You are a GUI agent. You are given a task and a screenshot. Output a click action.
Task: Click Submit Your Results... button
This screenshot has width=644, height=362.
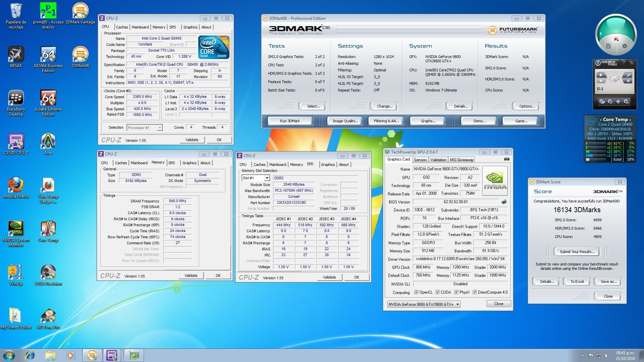click(577, 252)
